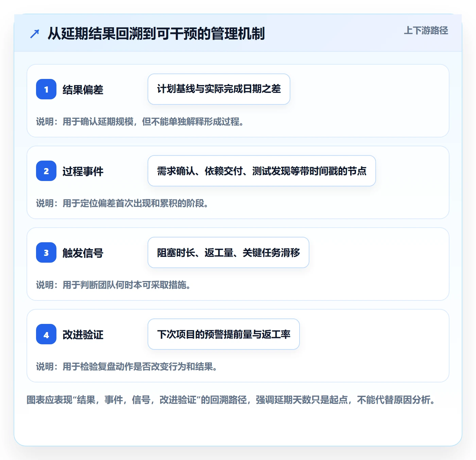Select the 结果偏差 step heading
The height and width of the screenshot is (460, 476).
[x=83, y=89]
